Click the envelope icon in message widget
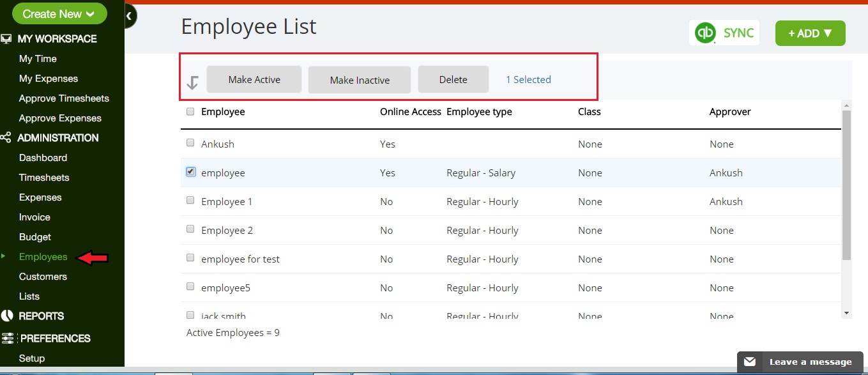Screen dimensions: 868x375 click(x=750, y=362)
